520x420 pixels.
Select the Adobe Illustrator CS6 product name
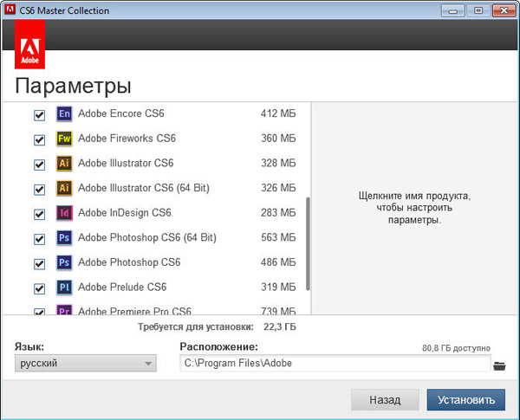tap(126, 164)
